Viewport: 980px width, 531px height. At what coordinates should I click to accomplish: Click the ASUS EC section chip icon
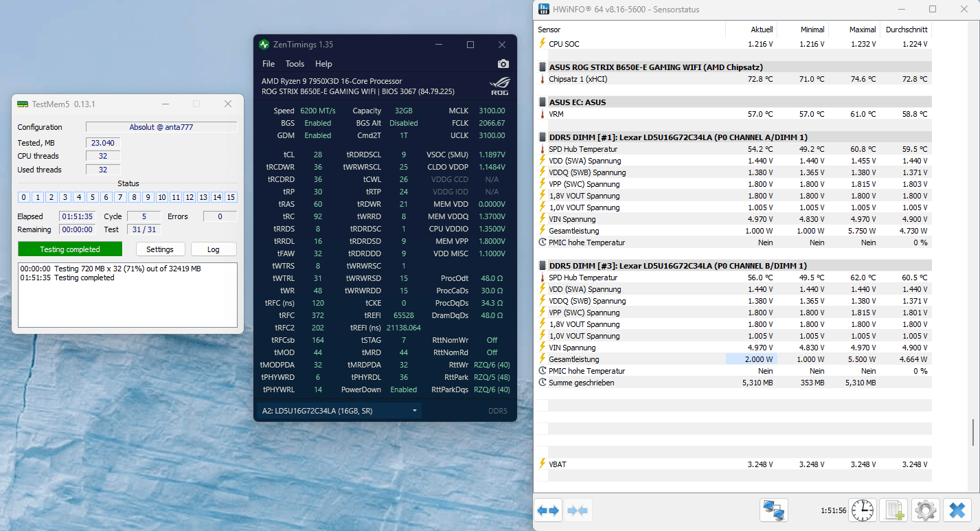point(543,102)
